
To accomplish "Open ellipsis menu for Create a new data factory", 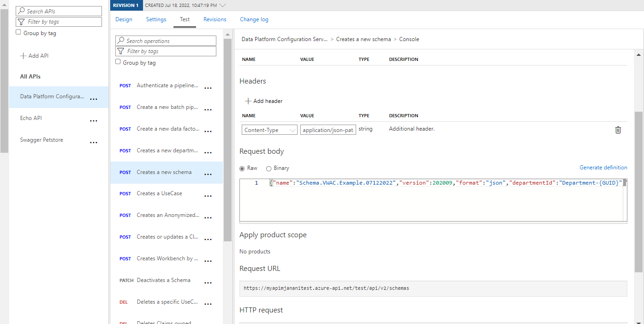I will click(x=208, y=132).
